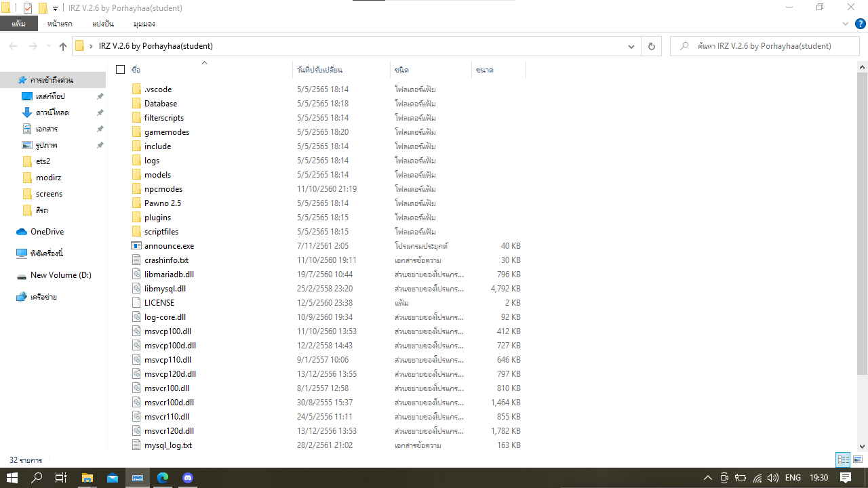This screenshot has height=488, width=868.
Task: Switch to details view layout icon
Action: click(x=843, y=460)
